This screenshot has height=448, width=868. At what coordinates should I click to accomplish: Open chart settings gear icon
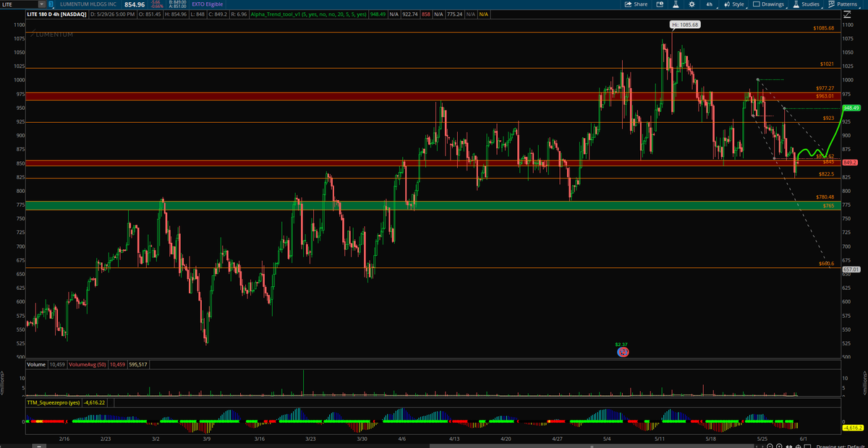click(692, 4)
